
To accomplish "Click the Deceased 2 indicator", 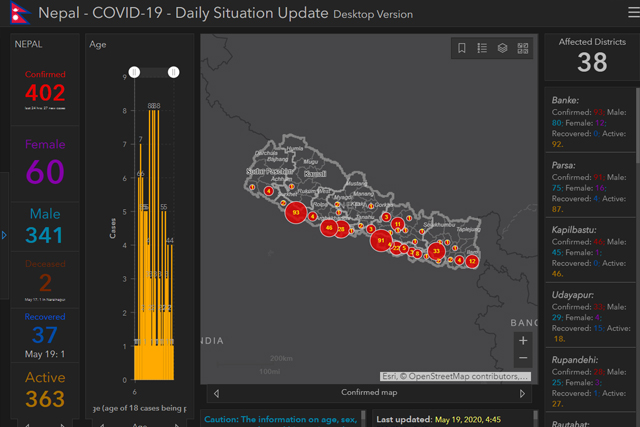I will click(45, 280).
